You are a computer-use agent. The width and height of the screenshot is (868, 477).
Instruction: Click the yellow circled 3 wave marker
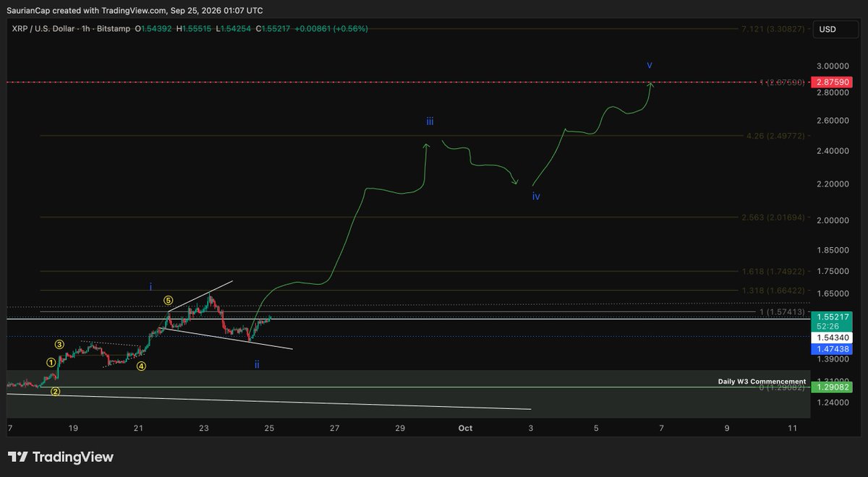60,345
